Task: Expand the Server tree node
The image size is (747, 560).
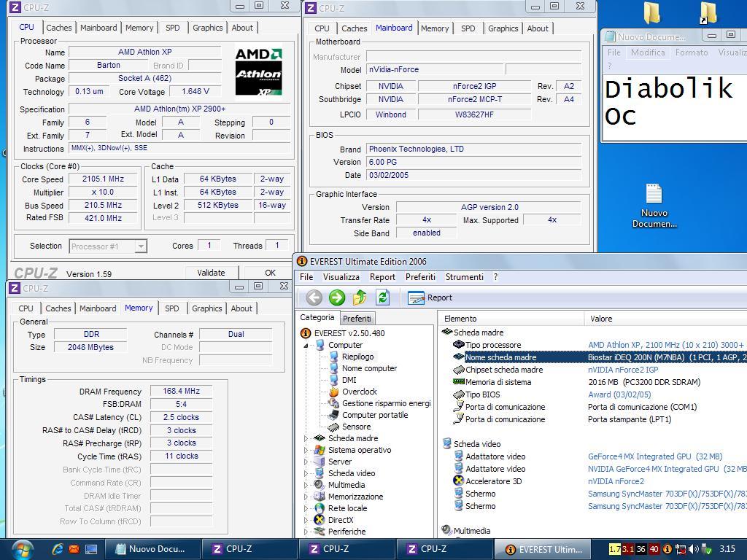Action: coord(306,462)
